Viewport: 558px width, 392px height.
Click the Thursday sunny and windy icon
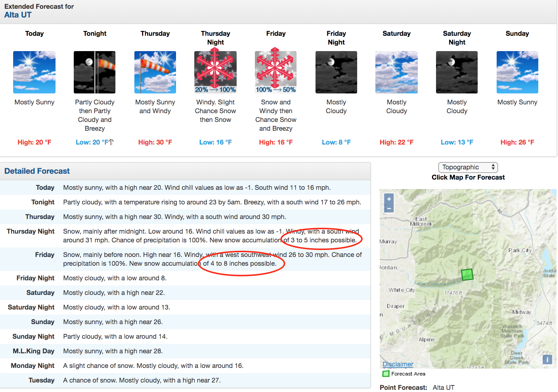[x=155, y=72]
